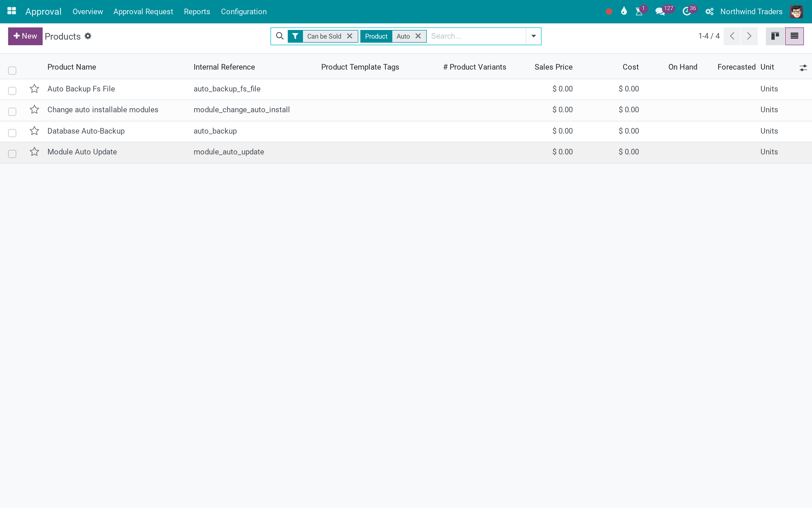Image resolution: width=812 pixels, height=508 pixels.
Task: Check the Database Auto-Backup row
Action: (12, 133)
